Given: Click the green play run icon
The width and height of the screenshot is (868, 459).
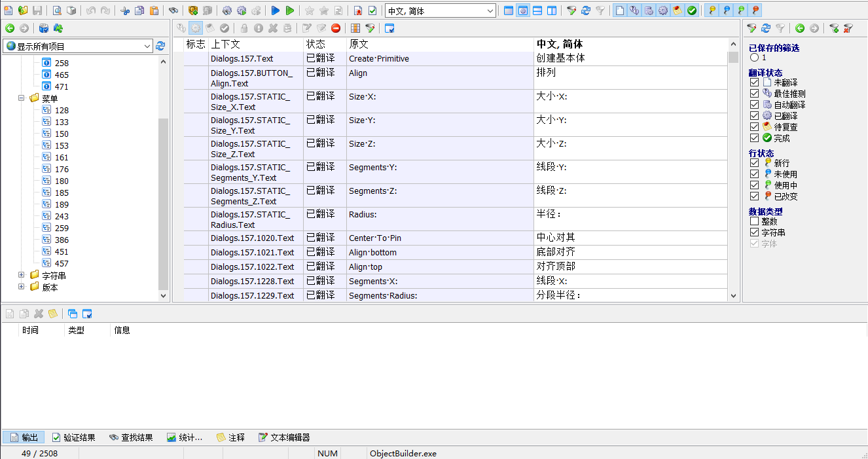Looking at the screenshot, I should 290,10.
